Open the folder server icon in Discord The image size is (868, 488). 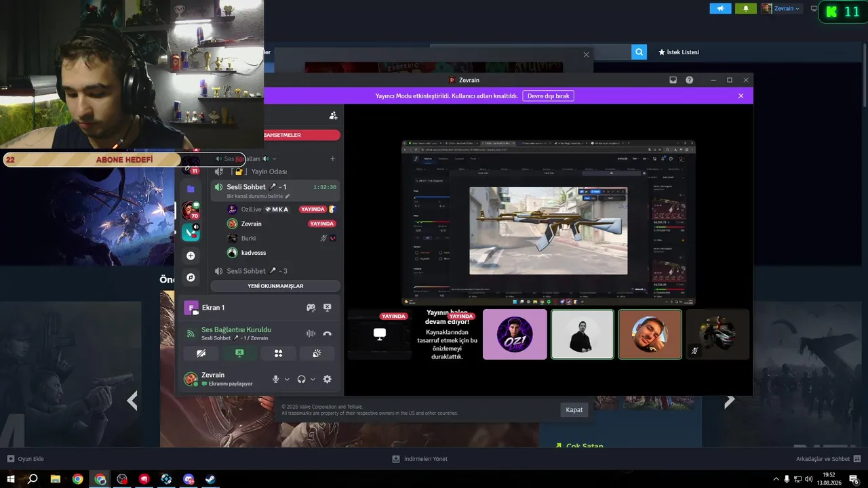[x=191, y=188]
